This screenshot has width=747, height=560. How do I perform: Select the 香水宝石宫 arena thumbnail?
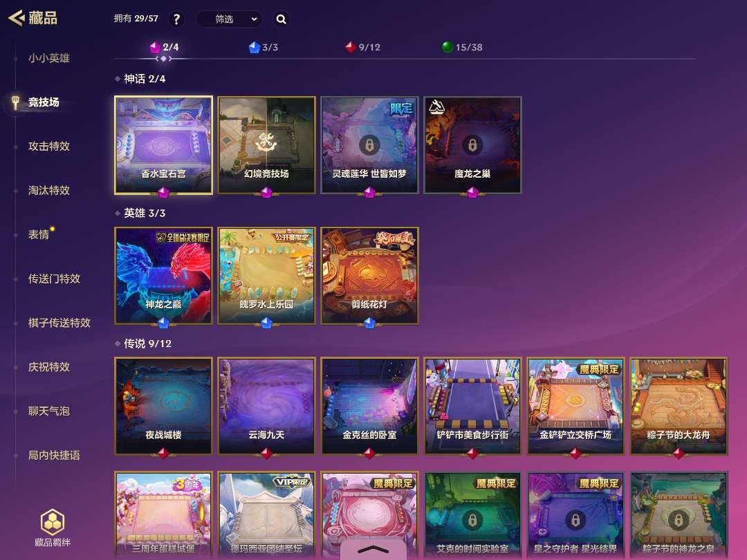tap(163, 145)
